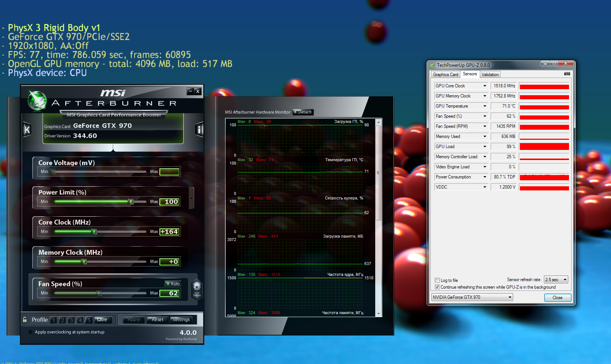The height and width of the screenshot is (364, 611).
Task: Select profile slot 4 in Afterburner
Action: tap(80, 320)
